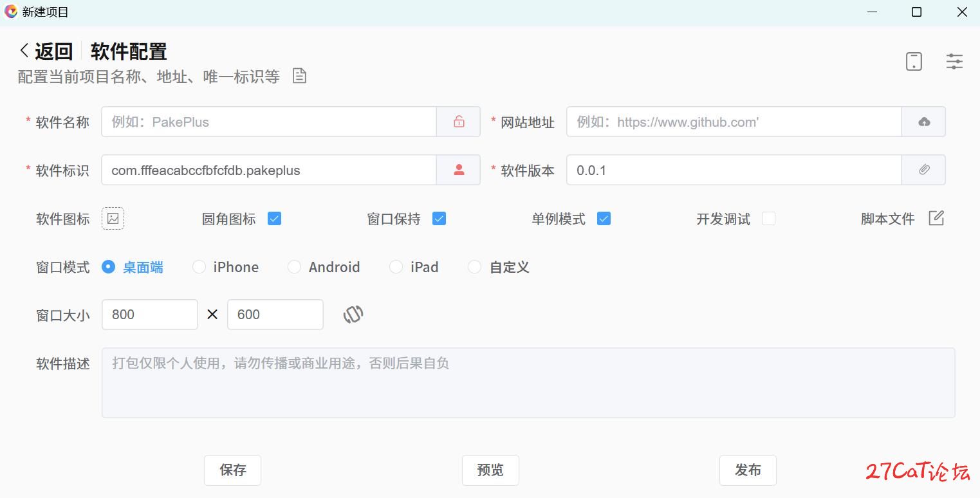Enable the 开发调试 checkbox

[x=768, y=219]
